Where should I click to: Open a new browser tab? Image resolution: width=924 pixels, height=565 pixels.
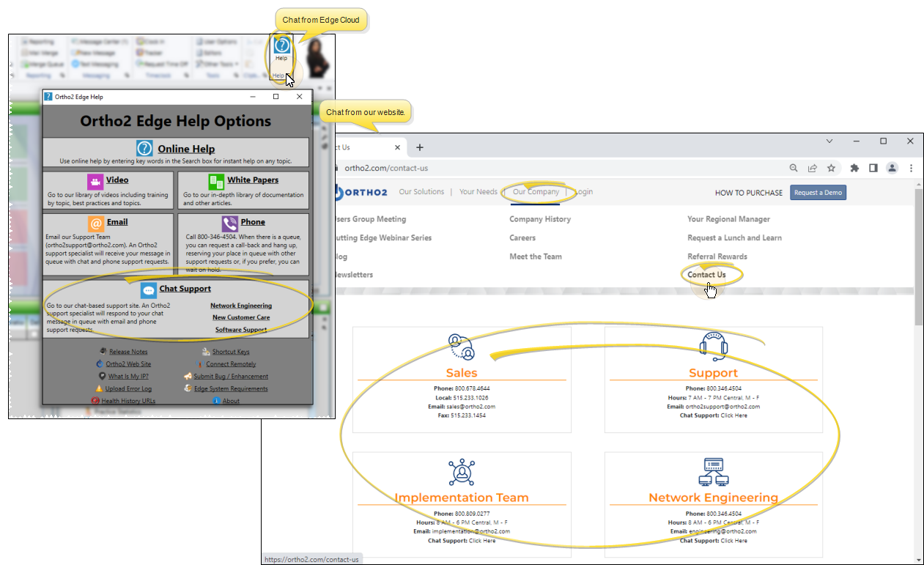420,147
